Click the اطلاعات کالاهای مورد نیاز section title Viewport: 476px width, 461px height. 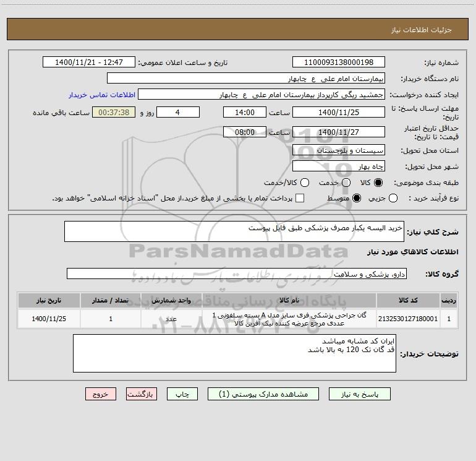413,252
